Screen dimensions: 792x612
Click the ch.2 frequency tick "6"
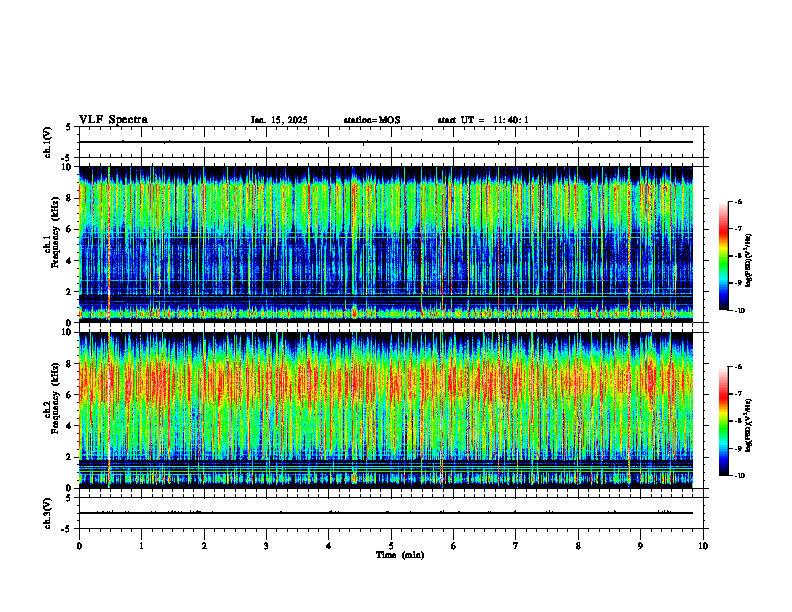pyautogui.click(x=69, y=395)
